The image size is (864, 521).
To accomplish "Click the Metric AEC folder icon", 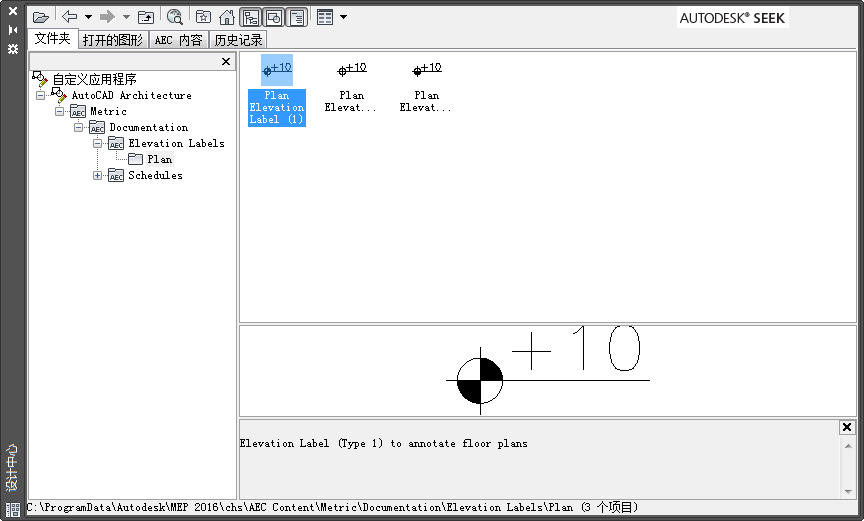I will tap(78, 112).
